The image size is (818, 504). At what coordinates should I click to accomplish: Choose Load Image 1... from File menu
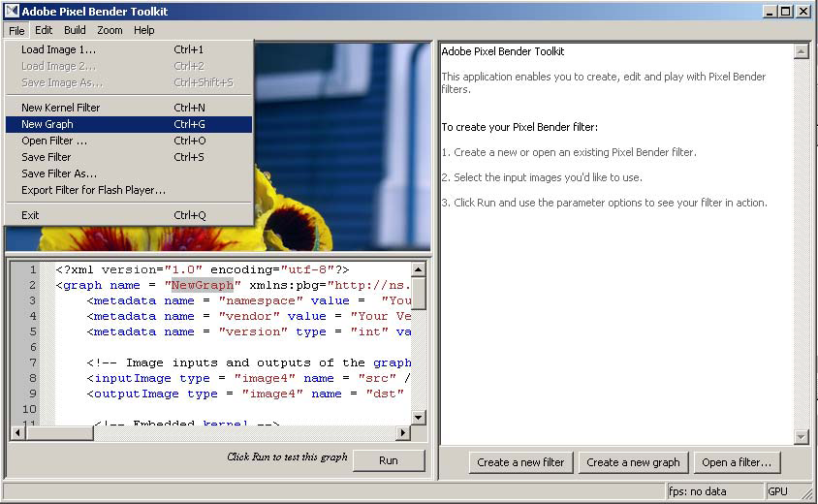point(129,49)
